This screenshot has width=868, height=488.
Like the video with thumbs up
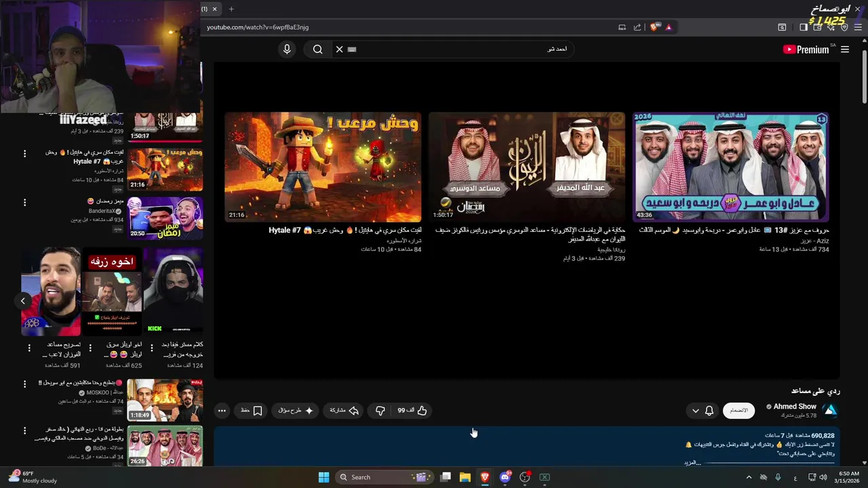[x=412, y=410]
